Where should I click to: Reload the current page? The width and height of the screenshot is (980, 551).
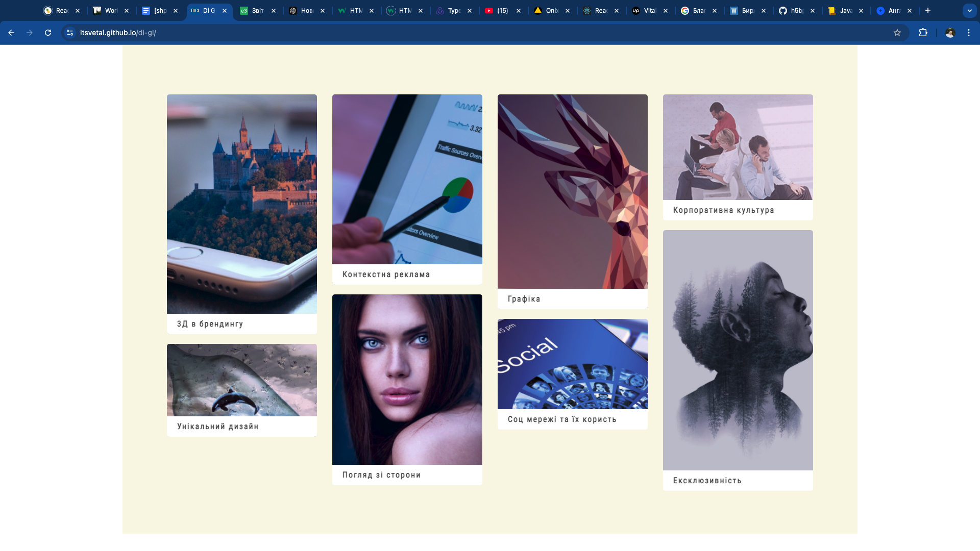coord(48,33)
